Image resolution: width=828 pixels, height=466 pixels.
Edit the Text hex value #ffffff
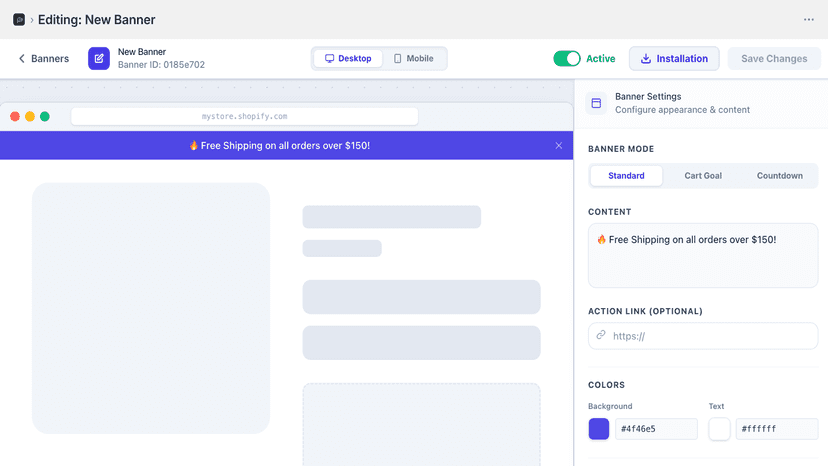tap(777, 429)
